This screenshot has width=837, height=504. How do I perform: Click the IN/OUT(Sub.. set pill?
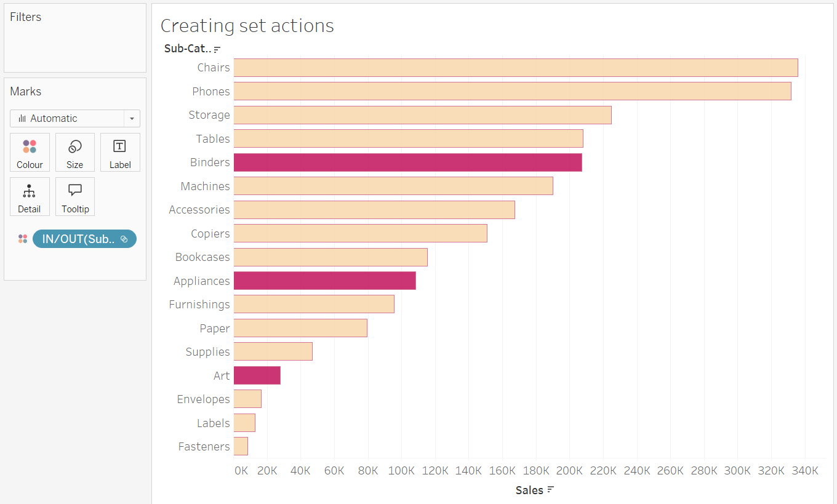[x=84, y=239]
